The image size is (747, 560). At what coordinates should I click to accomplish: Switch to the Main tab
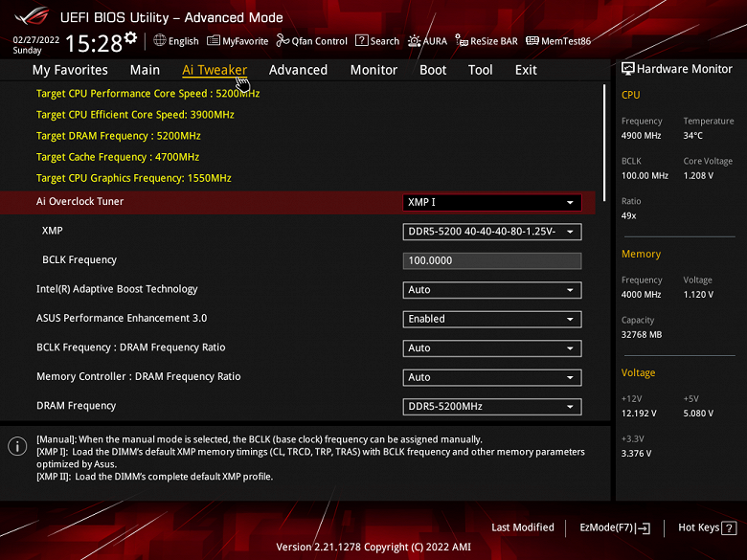click(x=145, y=70)
